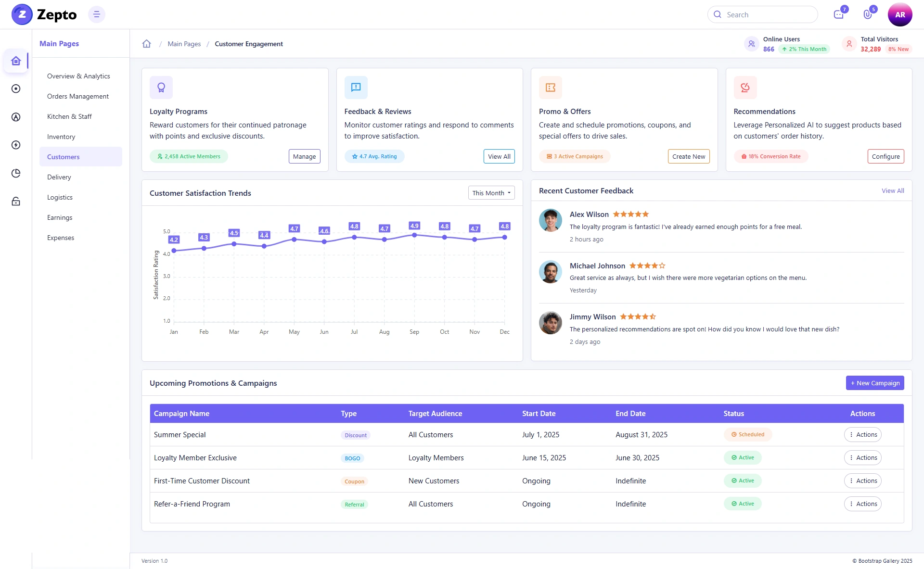Select the home icon in the left rail
Viewport: 924px width, 569px height.
tap(16, 61)
